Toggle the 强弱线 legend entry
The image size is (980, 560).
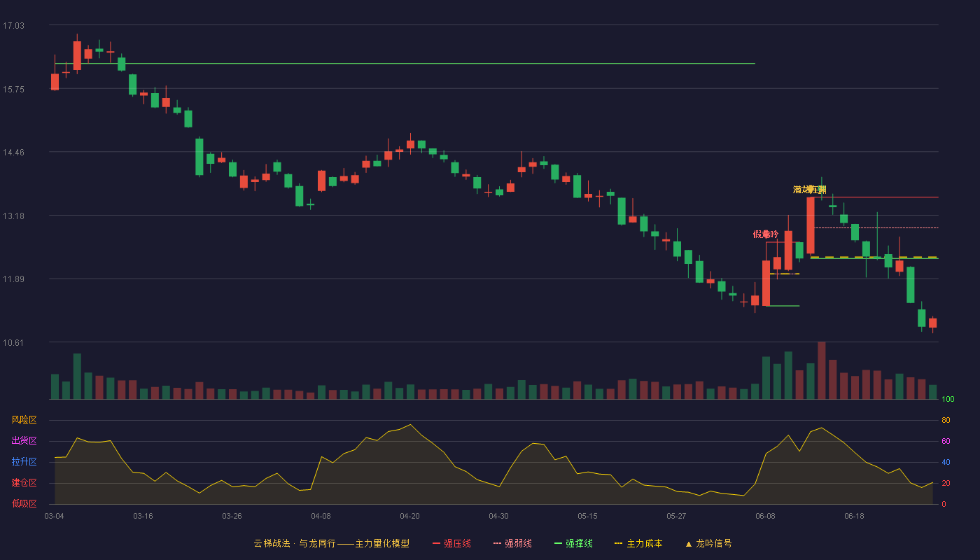coord(512,544)
